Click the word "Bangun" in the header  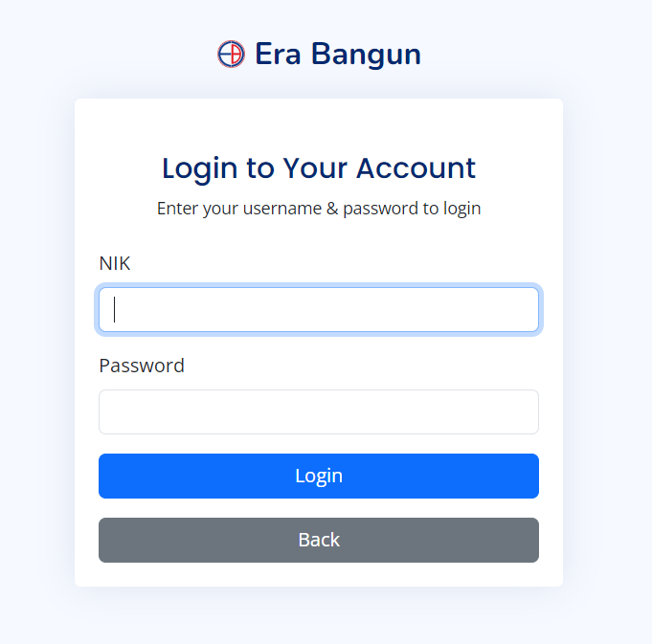tap(367, 55)
